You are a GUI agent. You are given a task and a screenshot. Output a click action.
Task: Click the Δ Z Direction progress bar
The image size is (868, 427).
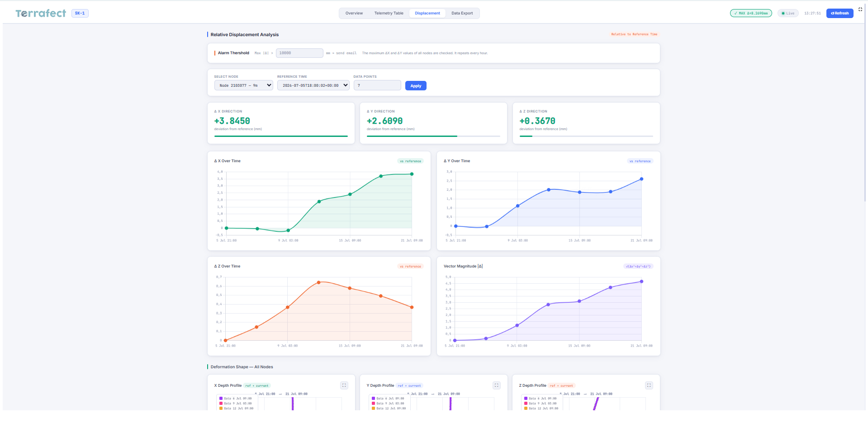point(586,136)
